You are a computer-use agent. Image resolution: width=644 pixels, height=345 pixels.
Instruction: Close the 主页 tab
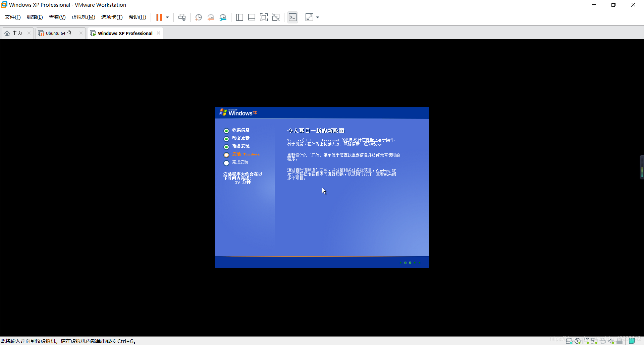tap(29, 33)
